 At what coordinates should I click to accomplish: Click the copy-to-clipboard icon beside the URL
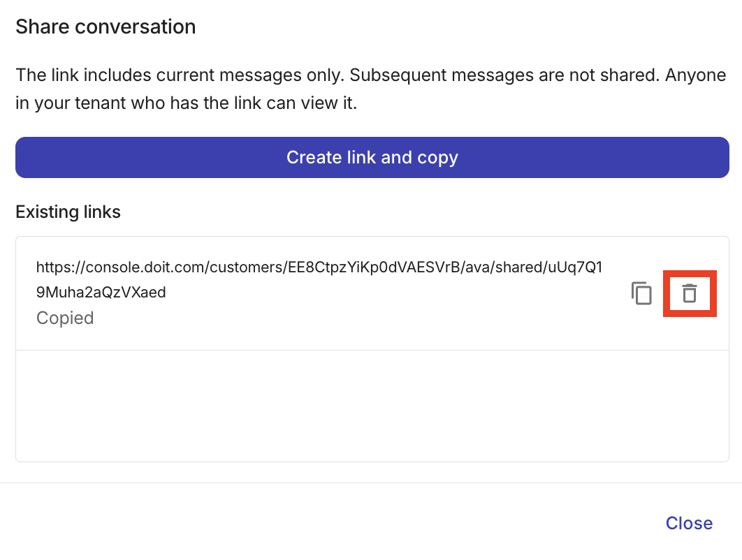[641, 293]
